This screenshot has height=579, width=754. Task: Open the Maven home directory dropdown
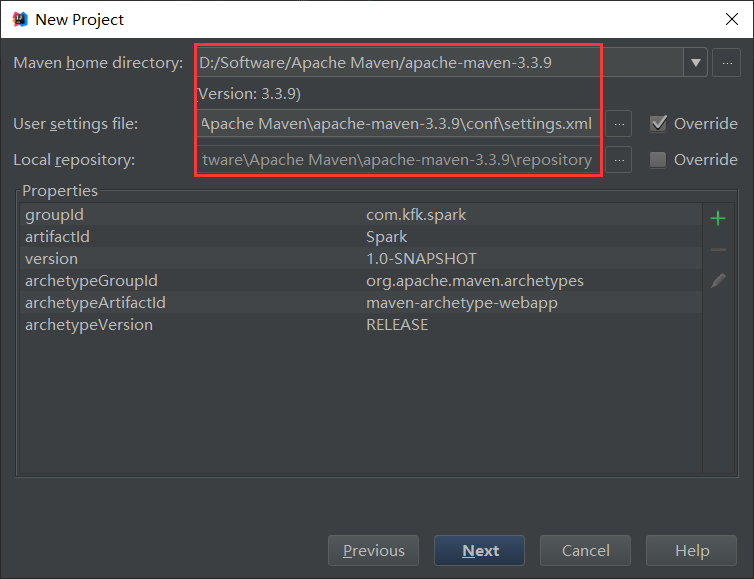coord(695,63)
